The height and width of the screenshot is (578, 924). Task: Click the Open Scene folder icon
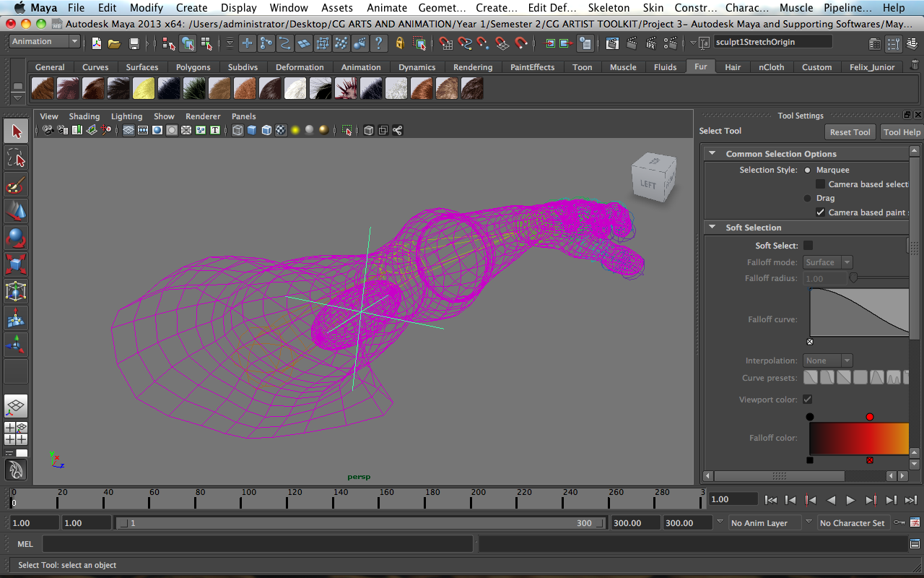pos(115,43)
